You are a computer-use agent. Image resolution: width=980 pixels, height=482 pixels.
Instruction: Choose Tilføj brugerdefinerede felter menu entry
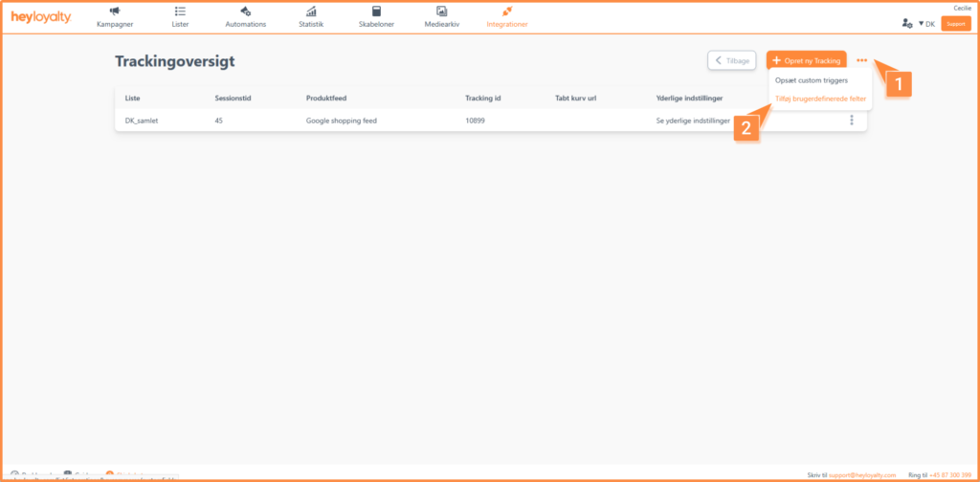tap(820, 99)
